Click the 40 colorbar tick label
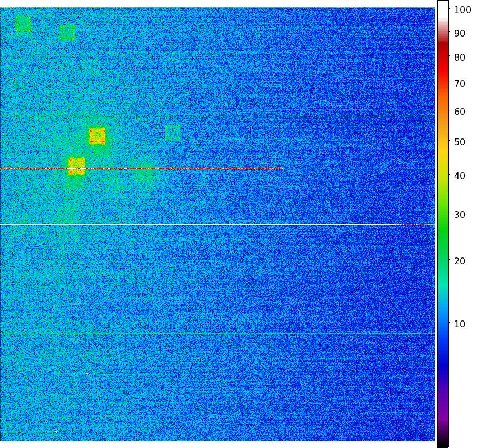The width and height of the screenshot is (497, 448). pyautogui.click(x=460, y=175)
